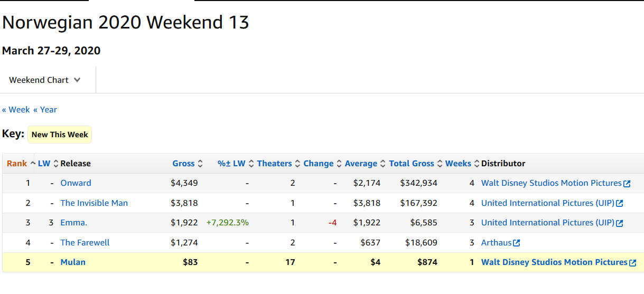Viewport: 644px width, 294px height.
Task: Go to previous Week link
Action: coord(16,110)
